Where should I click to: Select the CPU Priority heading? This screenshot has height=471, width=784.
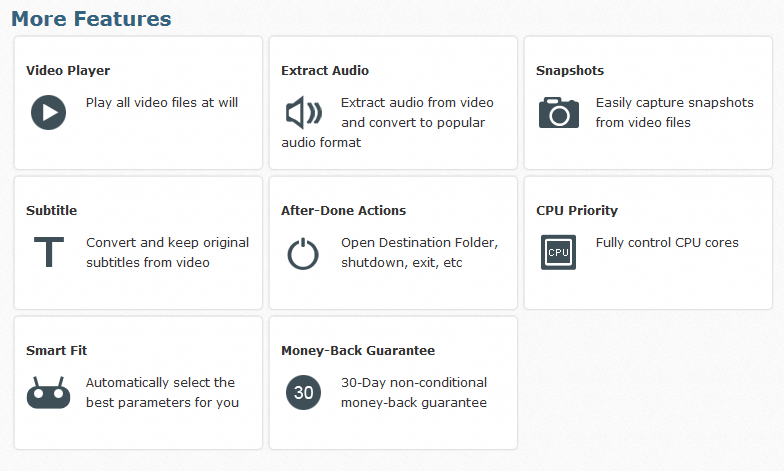click(577, 210)
